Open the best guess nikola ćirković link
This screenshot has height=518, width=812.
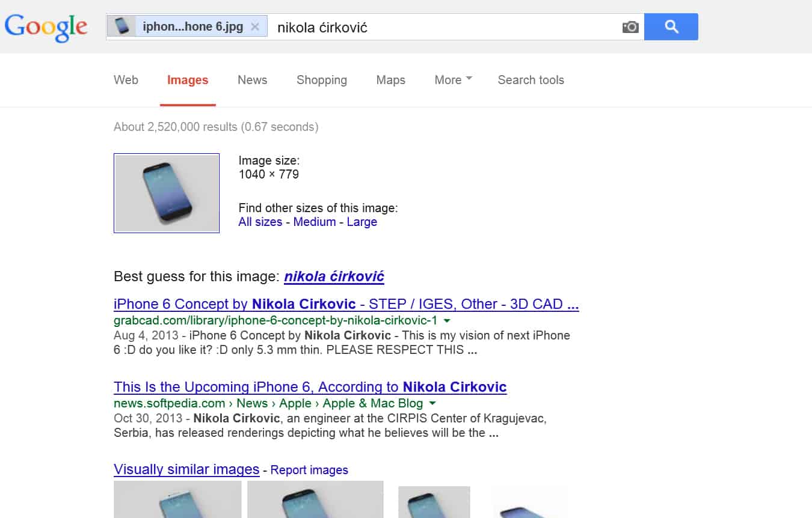pyautogui.click(x=334, y=276)
